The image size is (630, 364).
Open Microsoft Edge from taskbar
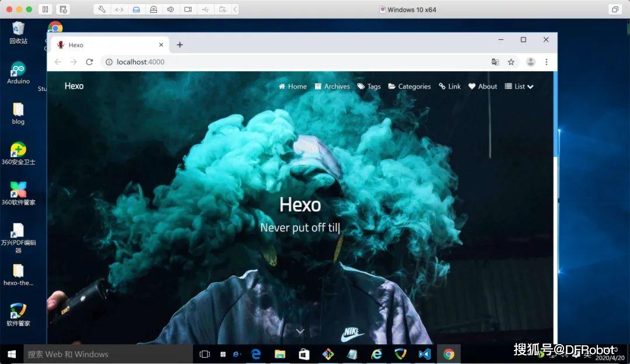256,354
